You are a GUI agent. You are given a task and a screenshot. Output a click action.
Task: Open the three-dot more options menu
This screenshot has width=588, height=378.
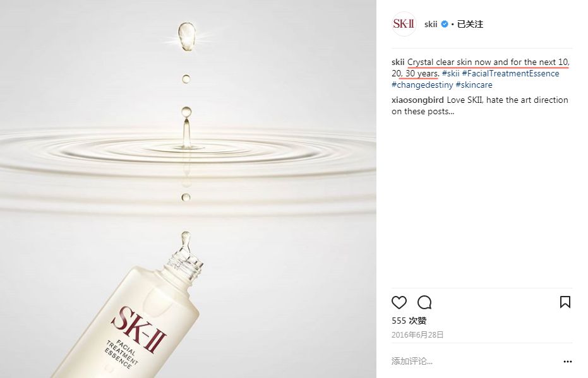pyautogui.click(x=568, y=362)
